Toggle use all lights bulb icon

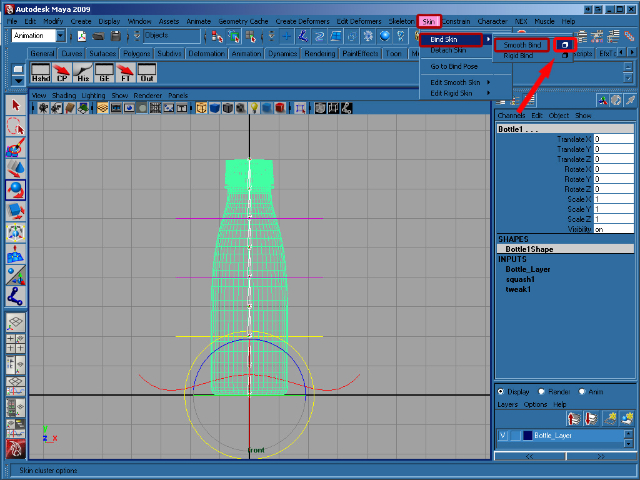254,108
